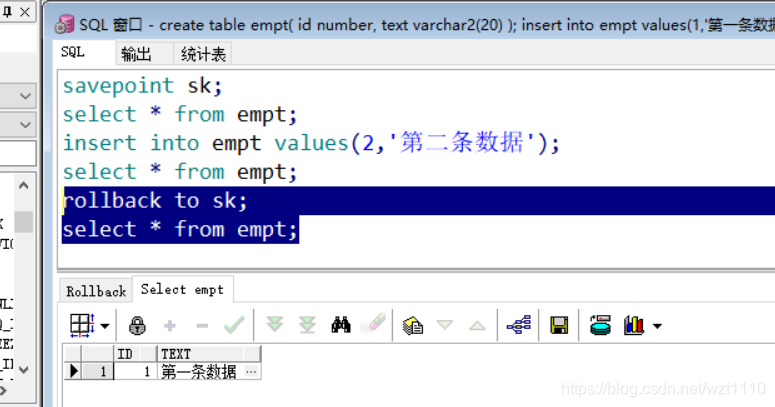Open grid mode dropdown arrow
Screen dimensions: 775x407
pos(105,326)
